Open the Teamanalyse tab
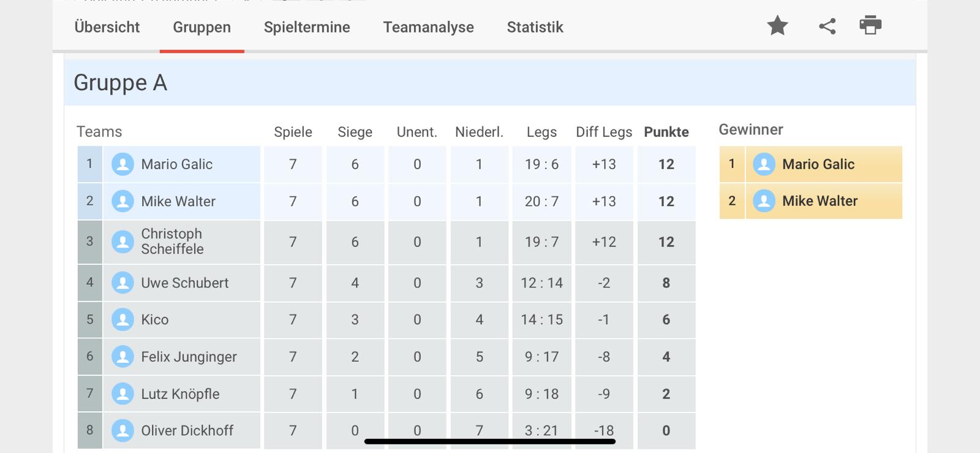 pyautogui.click(x=428, y=27)
